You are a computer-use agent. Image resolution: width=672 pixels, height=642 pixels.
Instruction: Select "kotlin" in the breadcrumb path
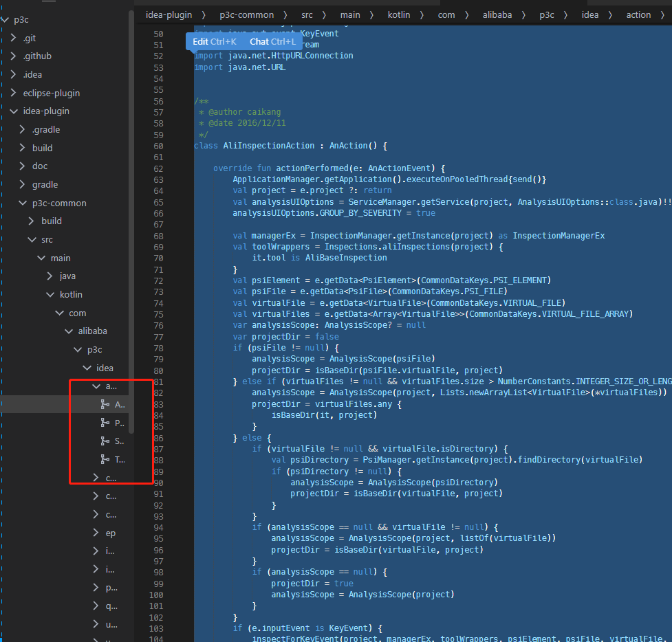[399, 14]
